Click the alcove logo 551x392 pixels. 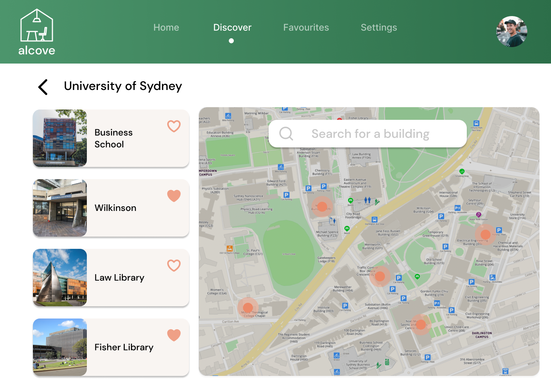(x=37, y=32)
